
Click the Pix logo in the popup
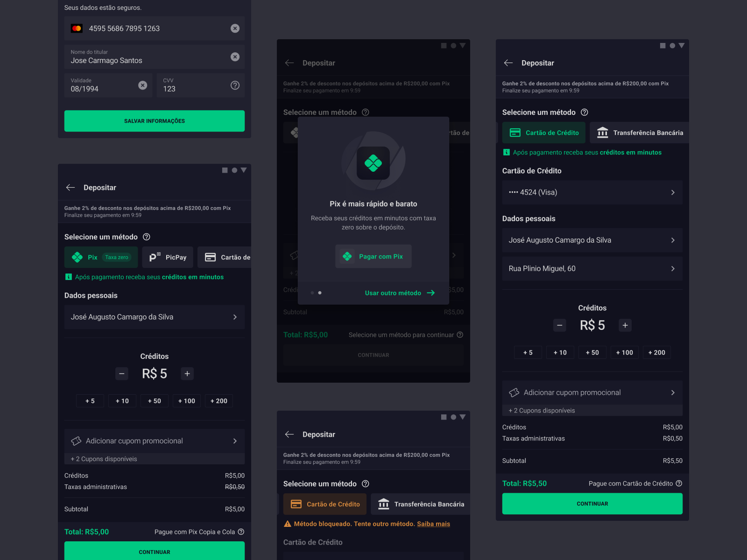click(x=373, y=163)
